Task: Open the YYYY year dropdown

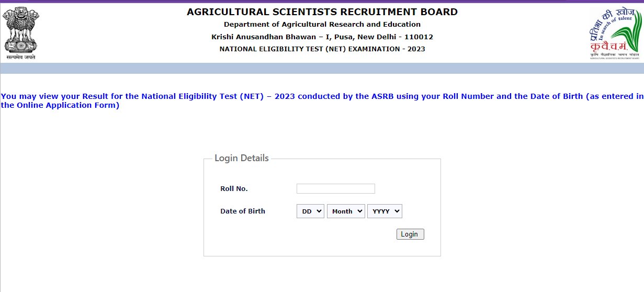Action: [385, 211]
